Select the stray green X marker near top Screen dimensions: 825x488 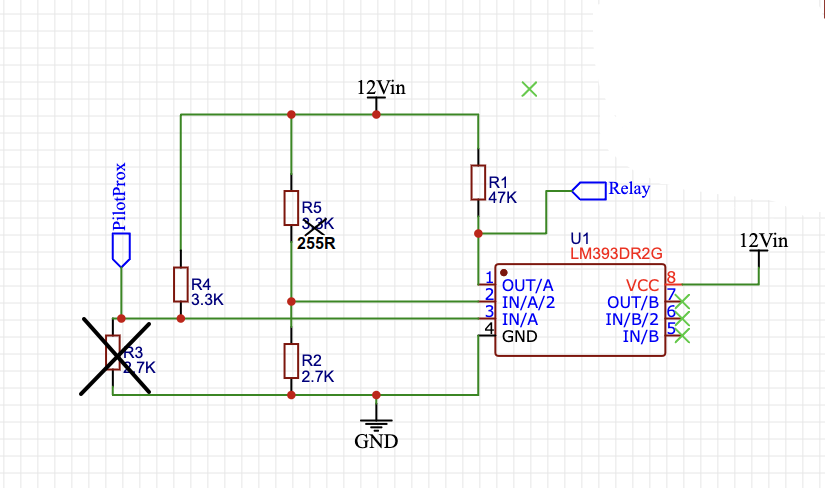tap(530, 89)
